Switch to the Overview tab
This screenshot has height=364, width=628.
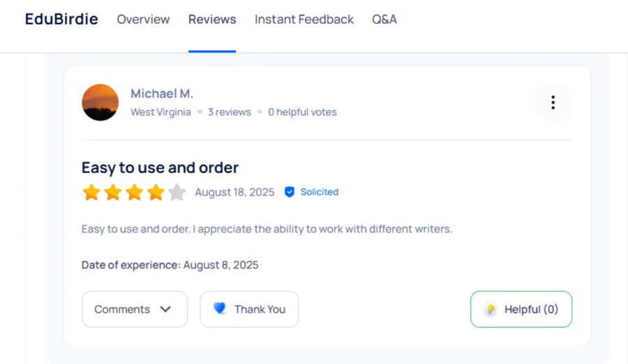click(x=143, y=20)
